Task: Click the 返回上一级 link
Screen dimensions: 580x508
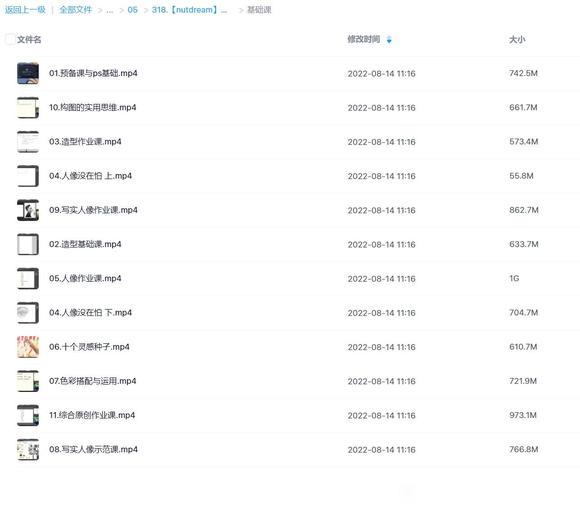Action: 25,10
